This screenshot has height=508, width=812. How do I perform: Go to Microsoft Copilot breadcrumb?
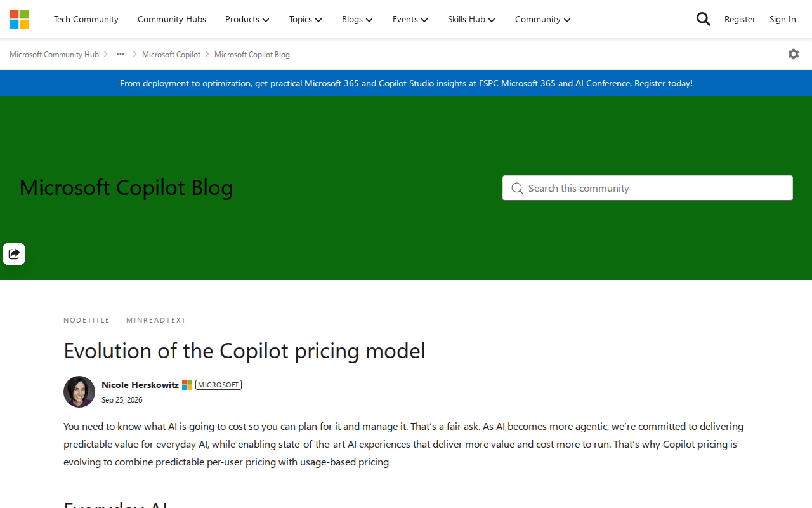(171, 55)
